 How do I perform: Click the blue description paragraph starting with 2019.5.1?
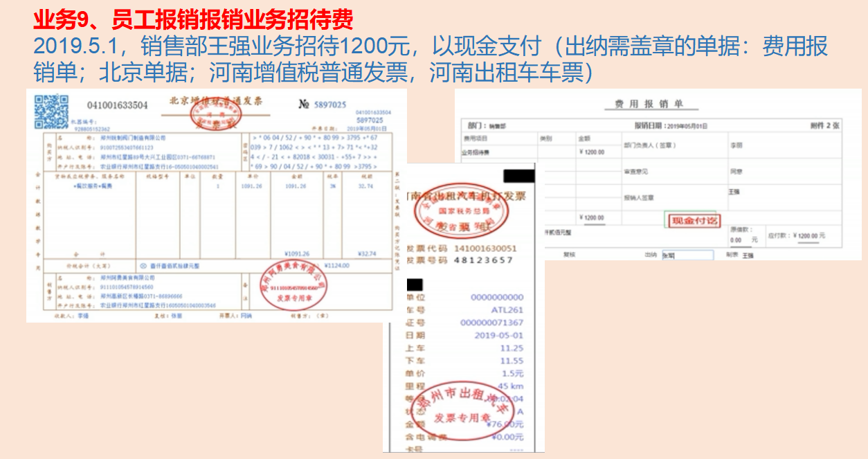[x=431, y=59]
